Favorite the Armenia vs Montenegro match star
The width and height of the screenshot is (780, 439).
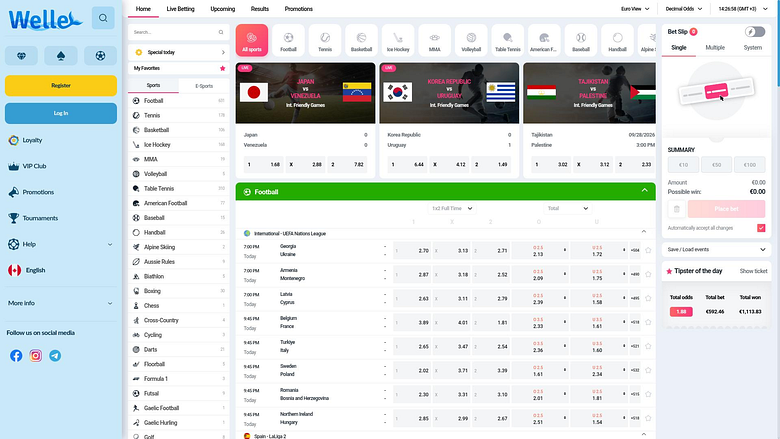648,274
